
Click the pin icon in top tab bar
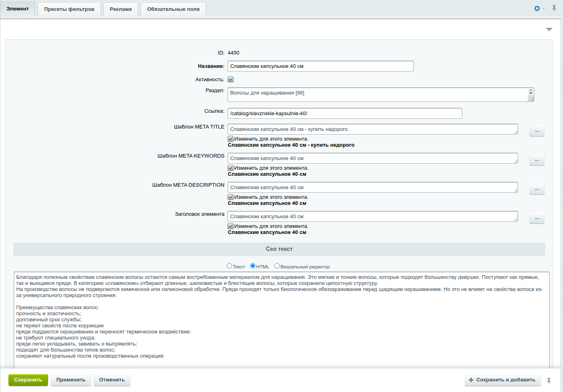pyautogui.click(x=554, y=8)
